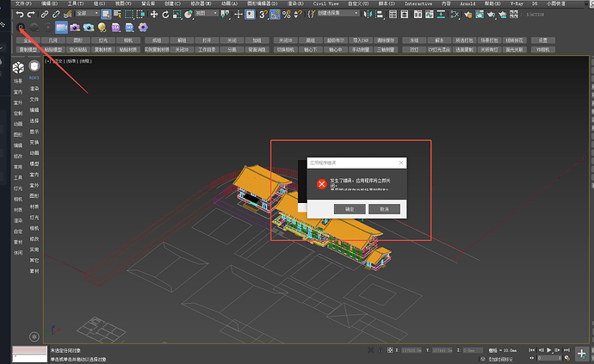
Task: Toggle the Layer Explorer icon
Action: pyautogui.click(x=405, y=15)
